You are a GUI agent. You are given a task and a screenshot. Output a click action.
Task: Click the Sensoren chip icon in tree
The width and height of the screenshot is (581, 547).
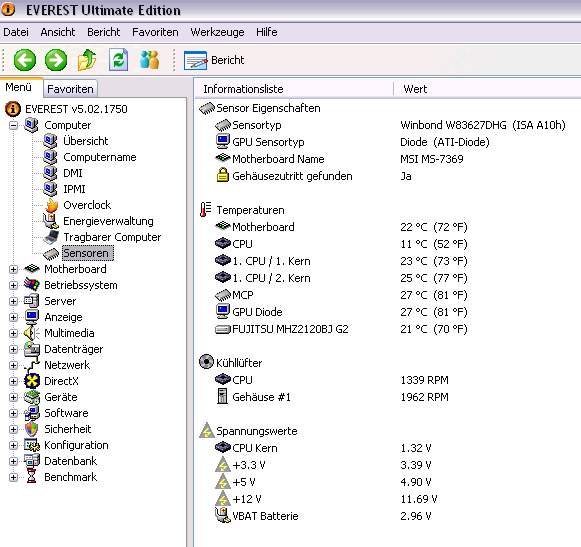click(51, 254)
